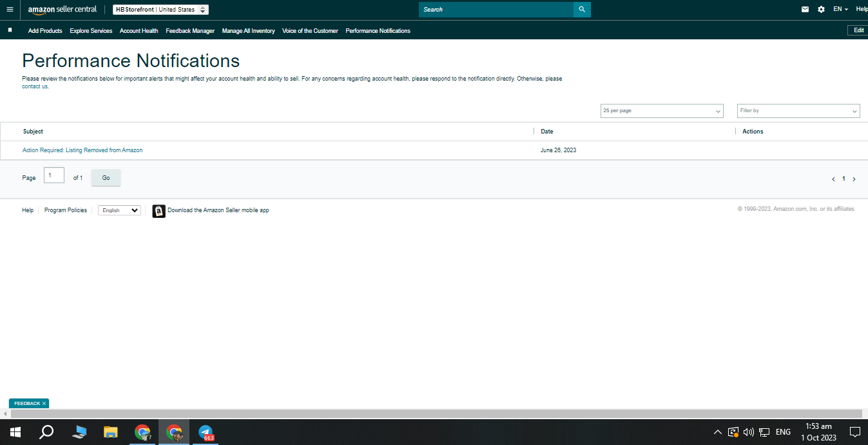This screenshot has width=868, height=445.
Task: Open the Windows Start menu
Action: click(x=15, y=432)
